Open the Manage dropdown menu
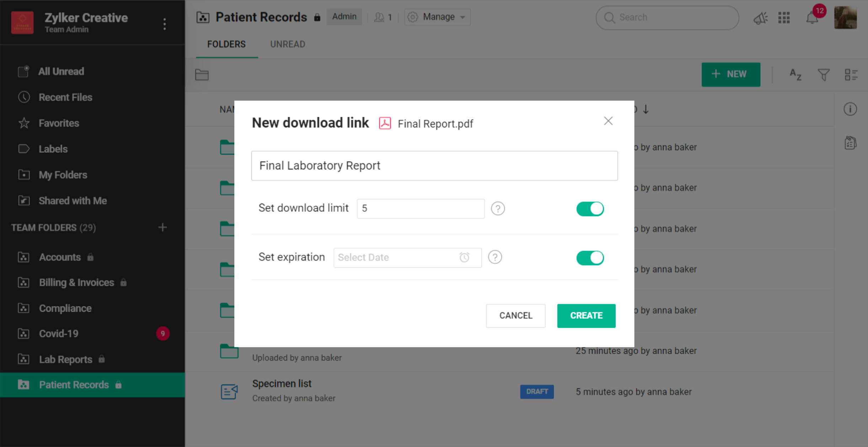Image resolution: width=868 pixels, height=447 pixels. pos(438,17)
